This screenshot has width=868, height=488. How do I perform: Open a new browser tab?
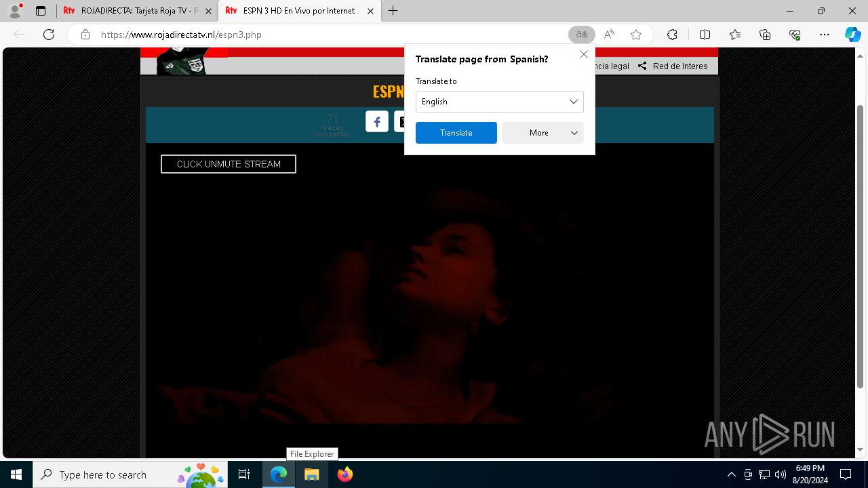coord(393,11)
